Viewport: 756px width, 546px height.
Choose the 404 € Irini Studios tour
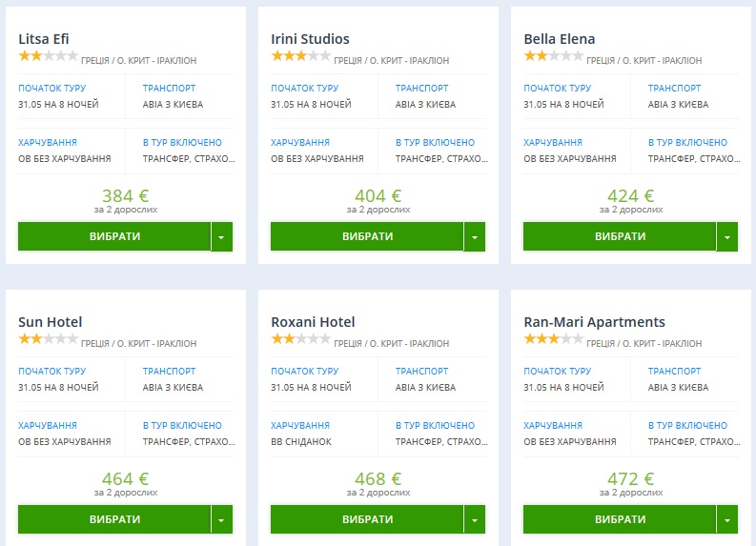coord(366,236)
